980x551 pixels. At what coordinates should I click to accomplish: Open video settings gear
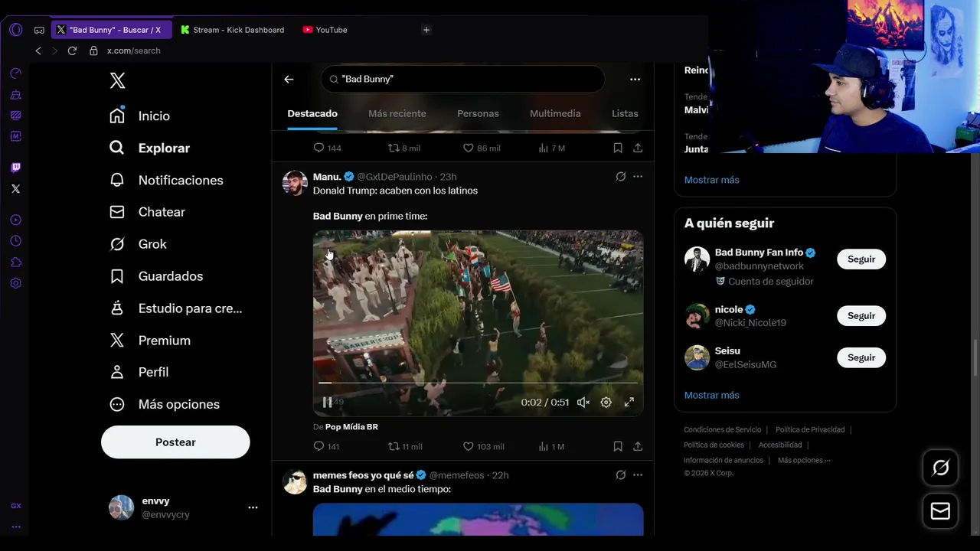coord(606,402)
